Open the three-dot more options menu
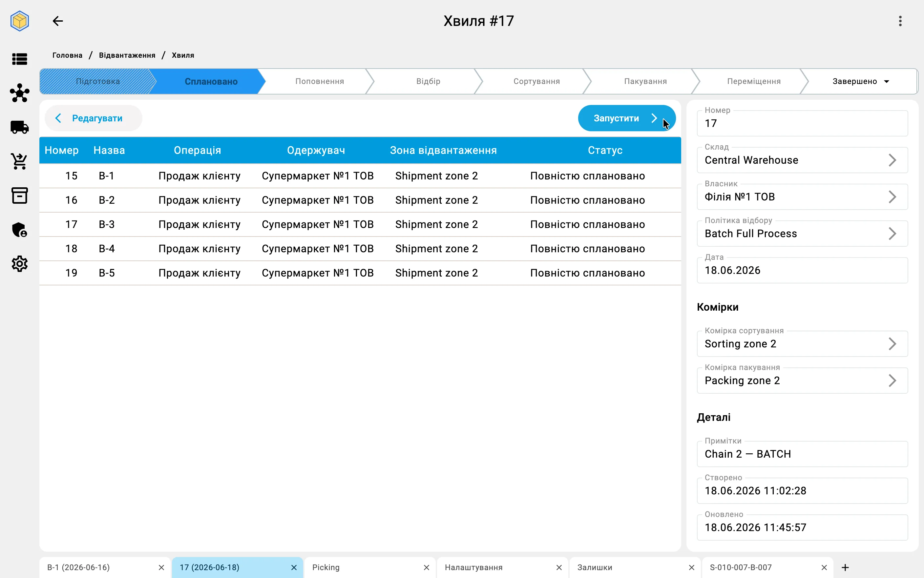The height and width of the screenshot is (578, 924). click(x=900, y=21)
